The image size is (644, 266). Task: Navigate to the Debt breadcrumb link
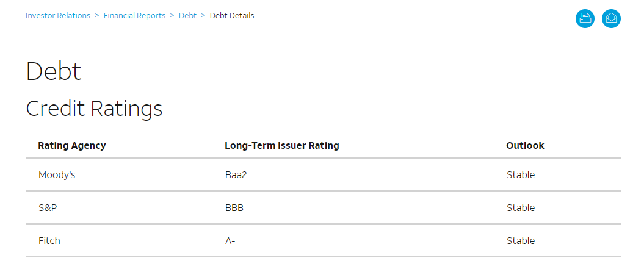pyautogui.click(x=187, y=16)
